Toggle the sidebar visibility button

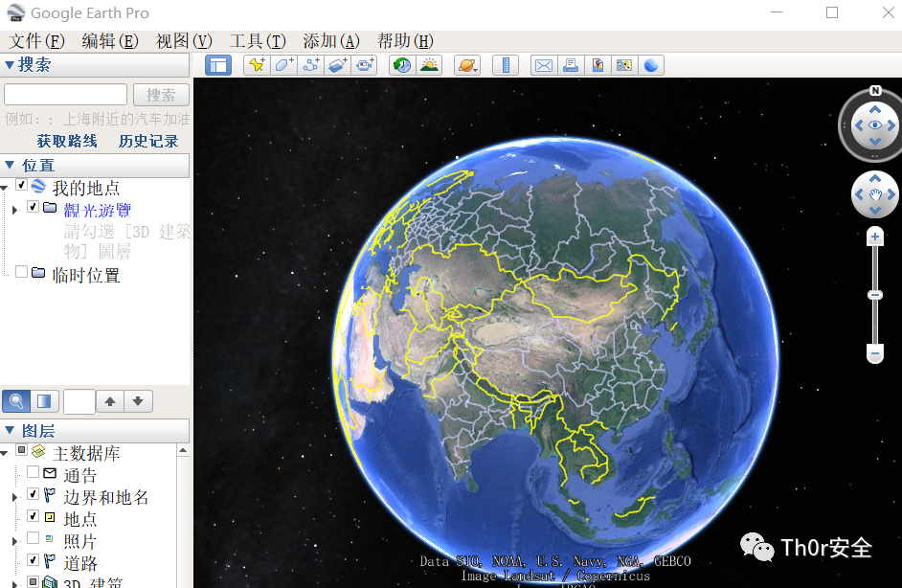click(218, 65)
